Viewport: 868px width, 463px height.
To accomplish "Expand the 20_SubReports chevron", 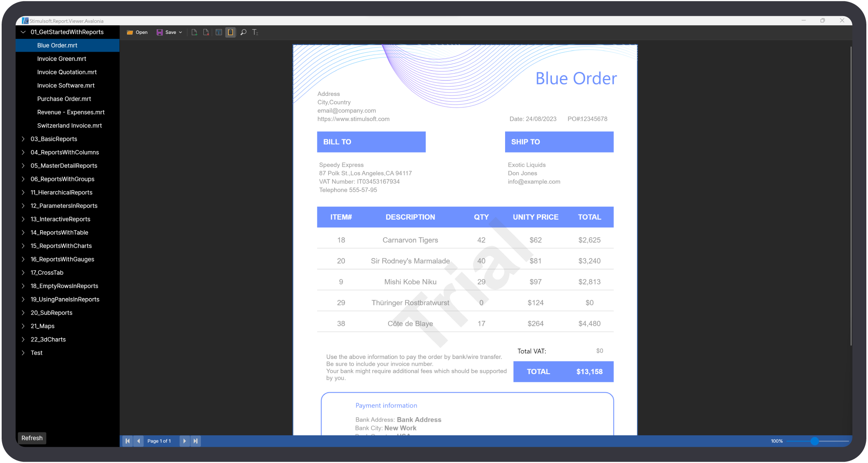I will [23, 313].
